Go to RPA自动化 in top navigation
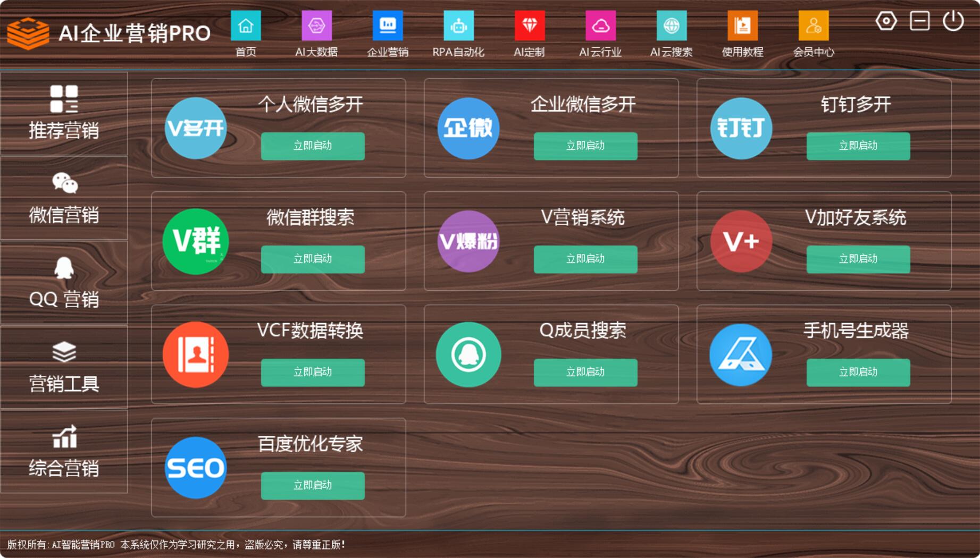Image resolution: width=980 pixels, height=558 pixels. [458, 33]
